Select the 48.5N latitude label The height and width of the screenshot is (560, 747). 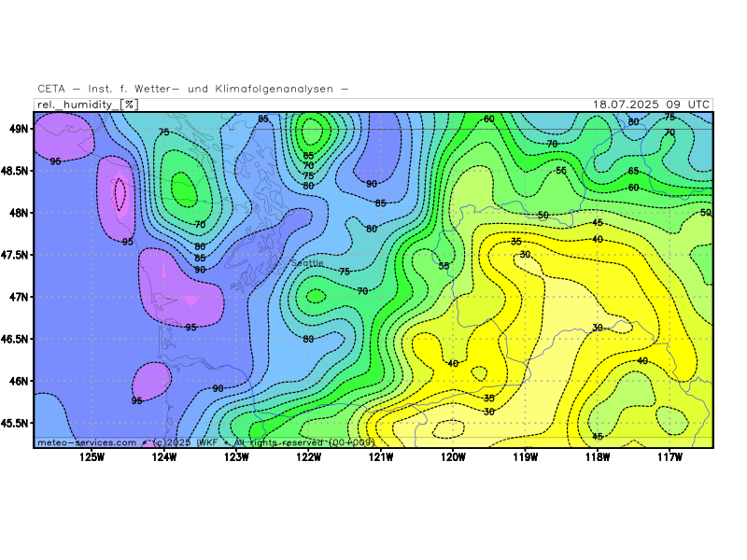point(14,171)
